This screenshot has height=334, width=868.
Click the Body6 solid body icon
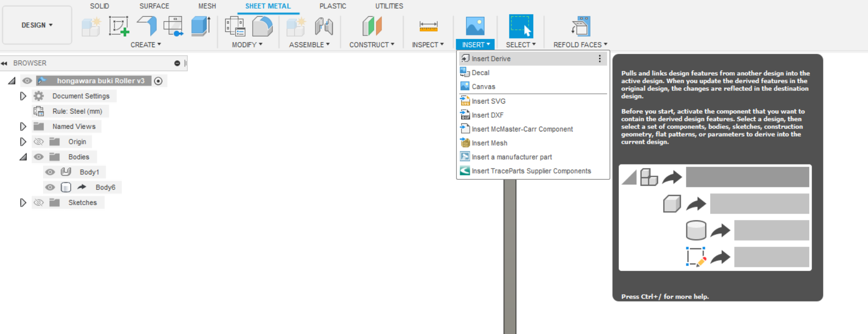[x=66, y=187]
